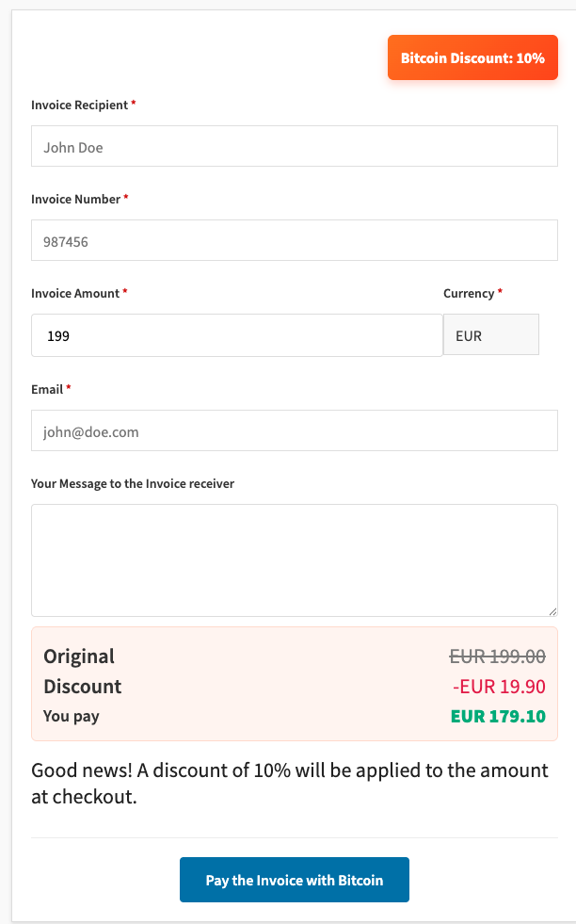Click the green EUR 179.10 total

pyautogui.click(x=498, y=716)
